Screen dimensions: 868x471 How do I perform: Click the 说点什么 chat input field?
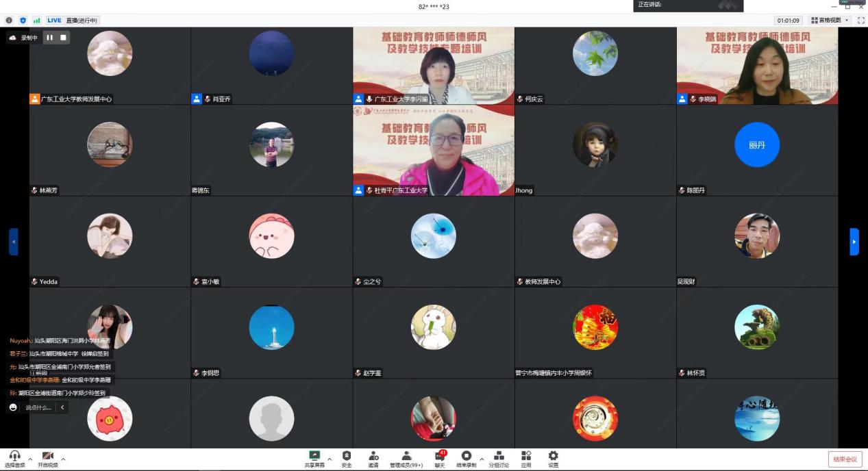(x=38, y=407)
